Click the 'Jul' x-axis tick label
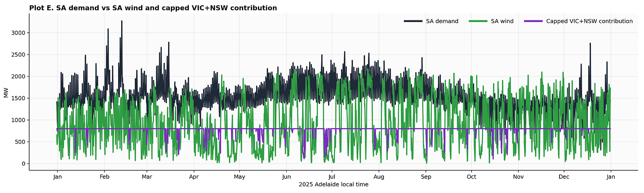Viewport: 644px width, 193px height. click(332, 176)
